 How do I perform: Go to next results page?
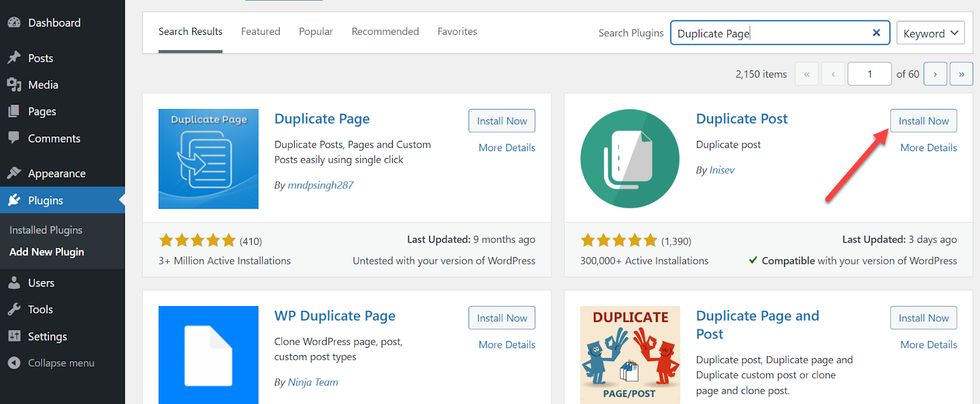pyautogui.click(x=935, y=74)
